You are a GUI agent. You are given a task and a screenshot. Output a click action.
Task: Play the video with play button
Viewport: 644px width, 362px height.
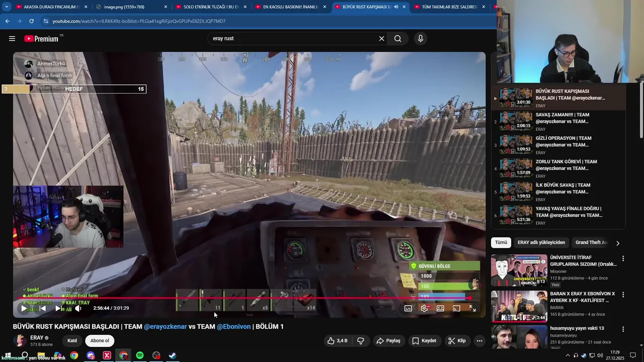point(24,308)
